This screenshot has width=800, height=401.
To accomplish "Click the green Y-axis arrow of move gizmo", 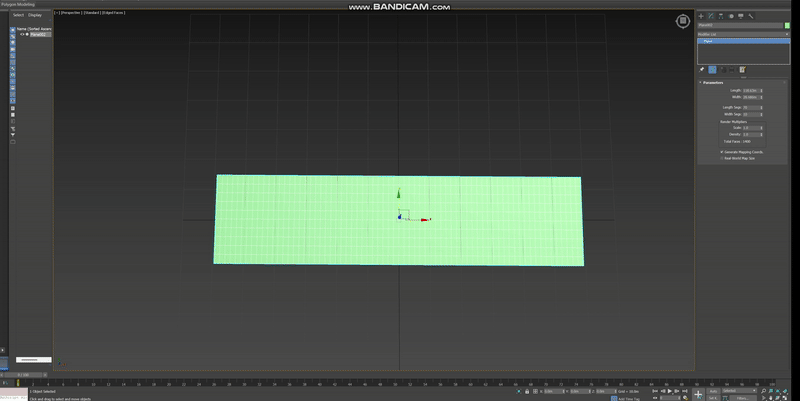I will point(398,193).
